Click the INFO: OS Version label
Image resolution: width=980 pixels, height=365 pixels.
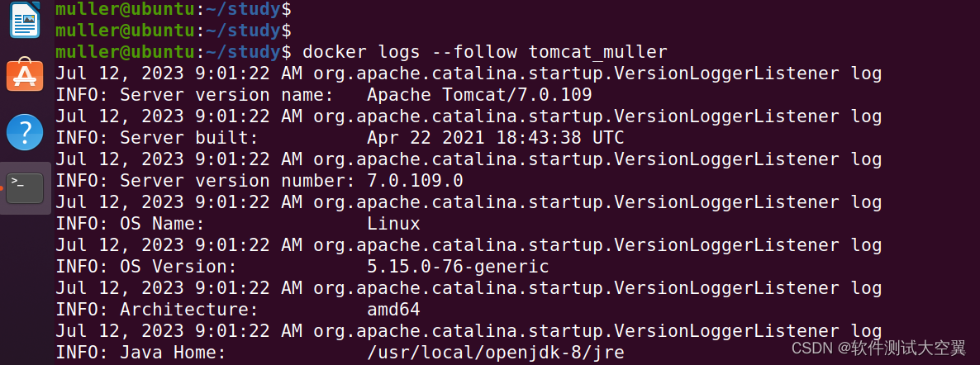(146, 267)
